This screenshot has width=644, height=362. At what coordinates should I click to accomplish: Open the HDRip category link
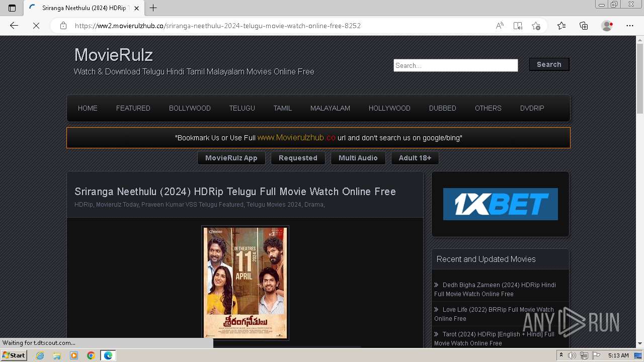click(84, 205)
